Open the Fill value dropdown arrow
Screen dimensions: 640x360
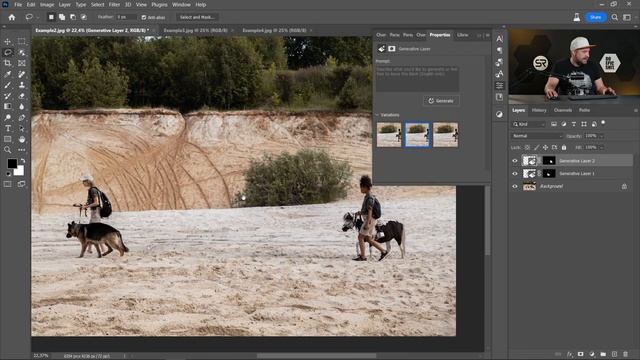tap(601, 147)
